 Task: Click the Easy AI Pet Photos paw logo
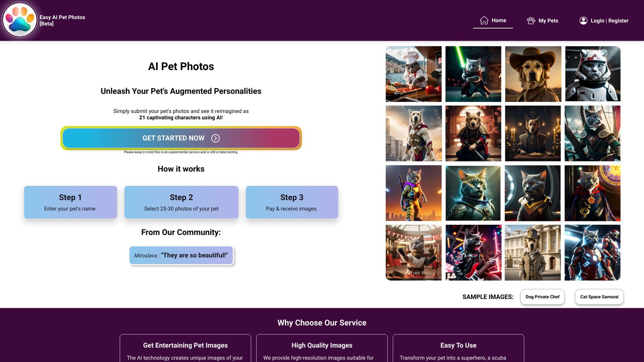(x=20, y=20)
